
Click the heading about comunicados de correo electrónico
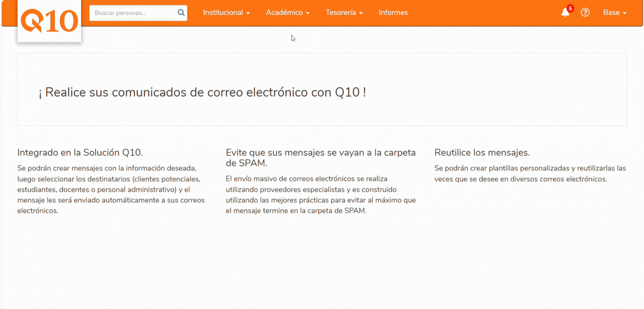[x=202, y=92]
